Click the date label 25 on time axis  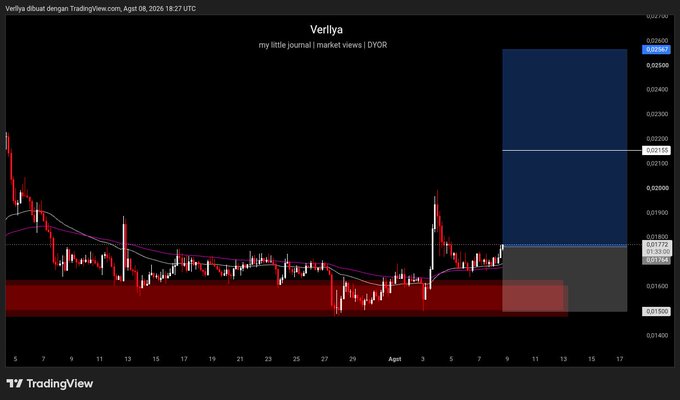pyautogui.click(x=296, y=359)
